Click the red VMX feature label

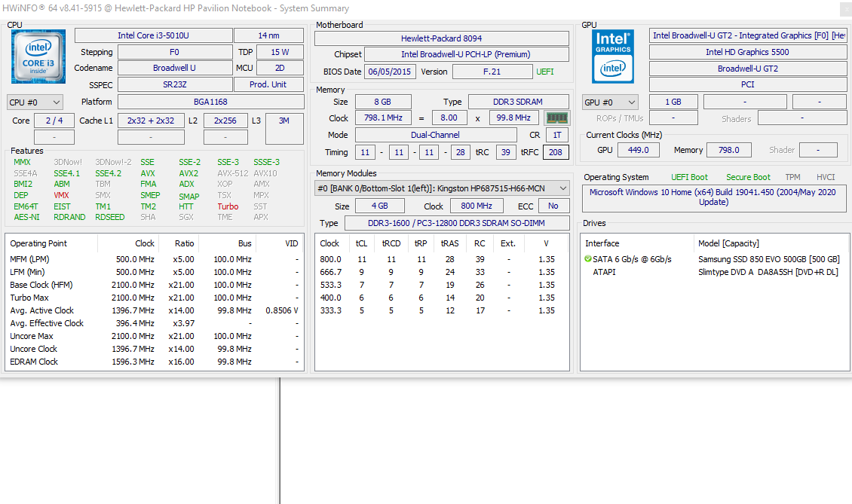click(61, 195)
